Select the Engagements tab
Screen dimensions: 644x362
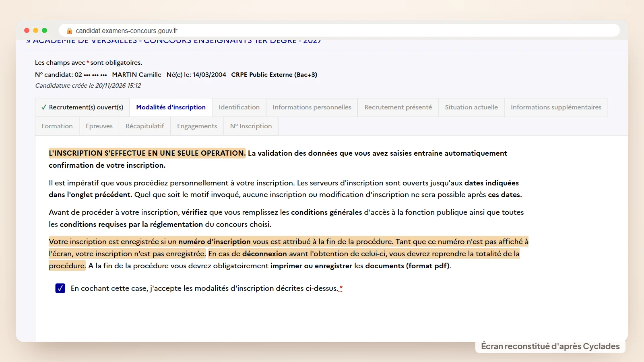(197, 126)
